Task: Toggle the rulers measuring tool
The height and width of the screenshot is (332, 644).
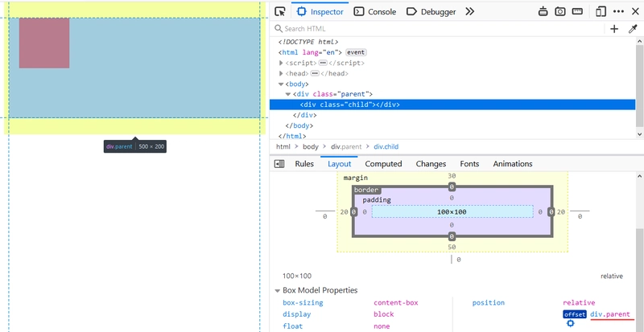Action: [x=578, y=12]
